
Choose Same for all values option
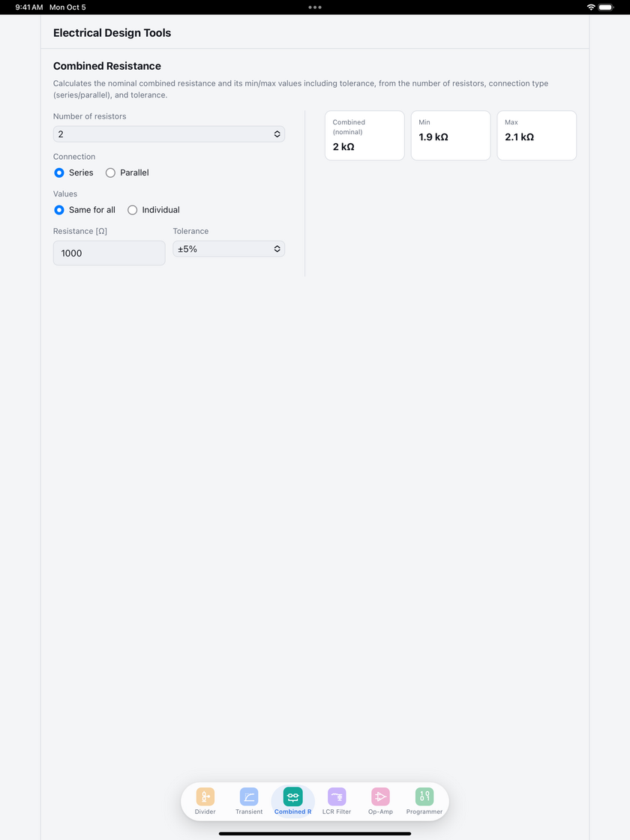pyautogui.click(x=59, y=210)
